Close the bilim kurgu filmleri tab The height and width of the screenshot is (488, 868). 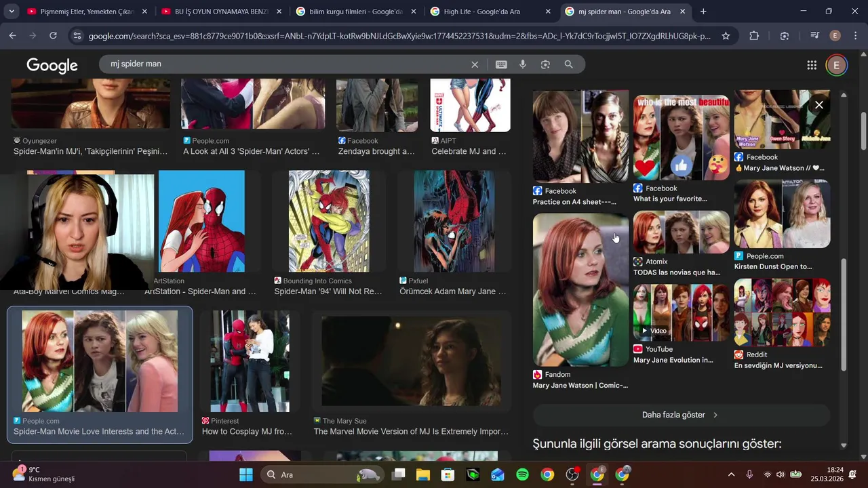pyautogui.click(x=414, y=12)
